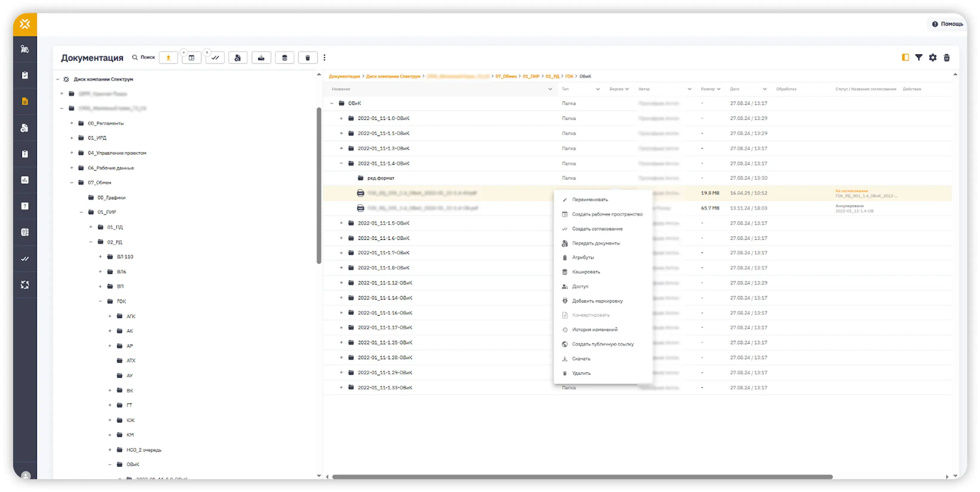Select 'Переименовать' in the context menu

tap(590, 200)
